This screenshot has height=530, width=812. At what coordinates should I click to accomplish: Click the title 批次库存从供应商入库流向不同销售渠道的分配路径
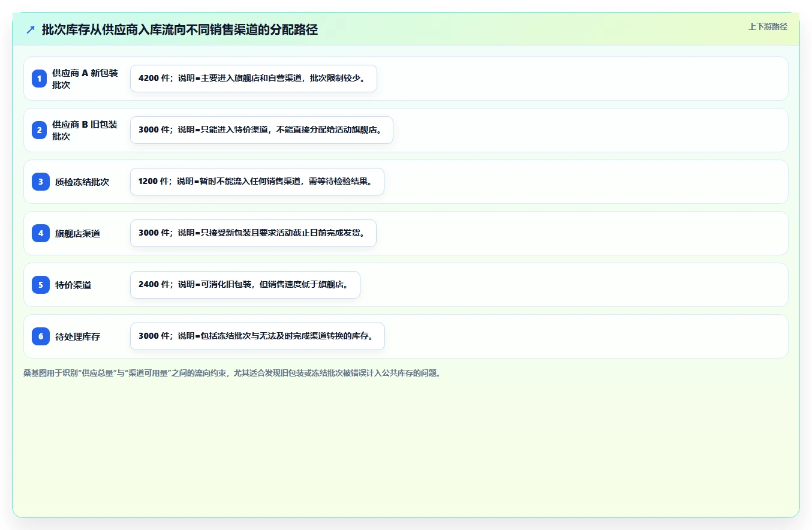[180, 29]
